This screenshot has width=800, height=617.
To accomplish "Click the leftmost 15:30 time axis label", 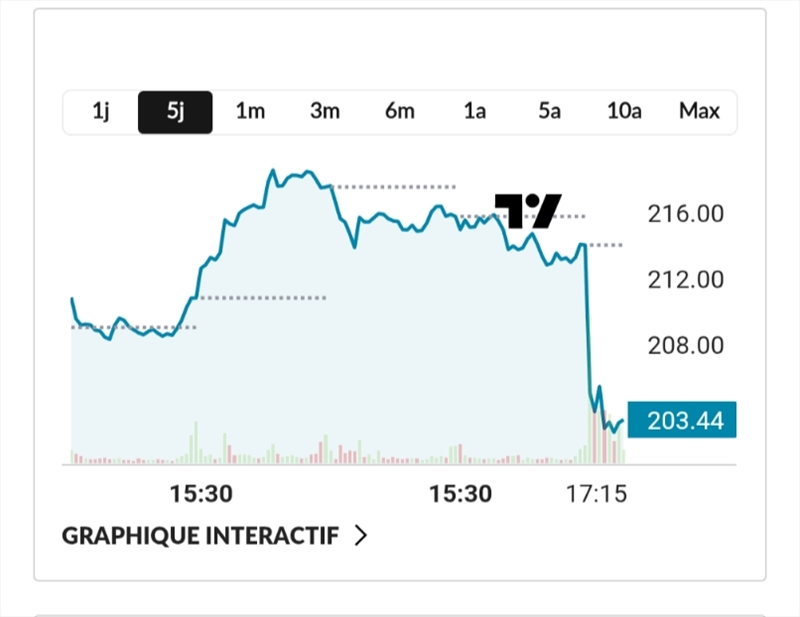I will (201, 494).
